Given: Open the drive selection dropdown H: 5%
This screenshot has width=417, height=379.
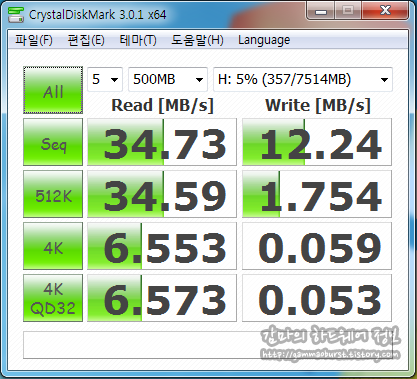Looking at the screenshot, I should click(x=303, y=79).
